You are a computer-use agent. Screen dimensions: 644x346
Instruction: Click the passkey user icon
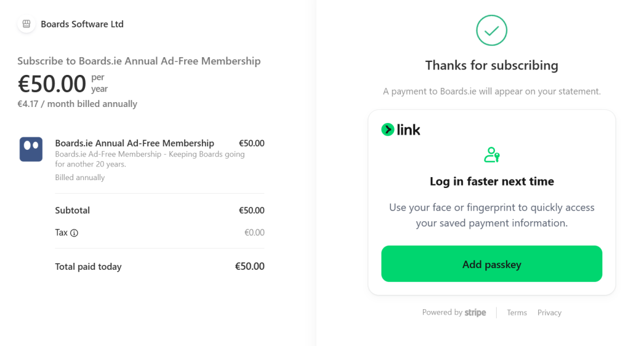click(x=492, y=155)
